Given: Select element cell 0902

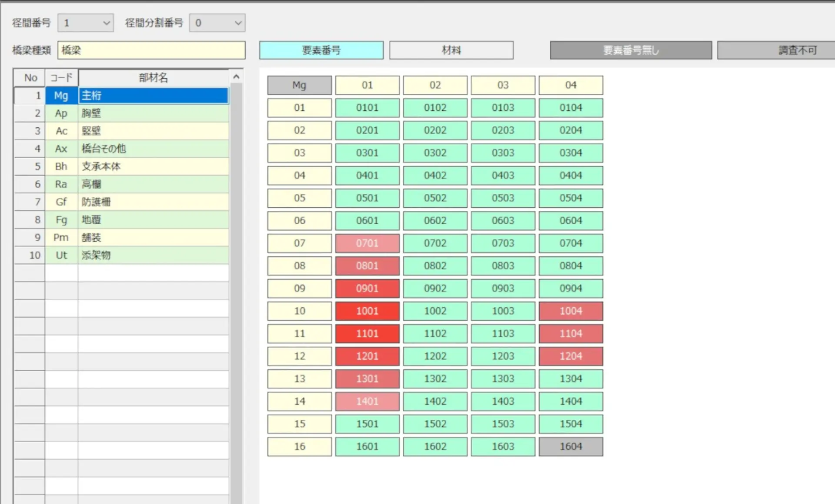Looking at the screenshot, I should (435, 288).
